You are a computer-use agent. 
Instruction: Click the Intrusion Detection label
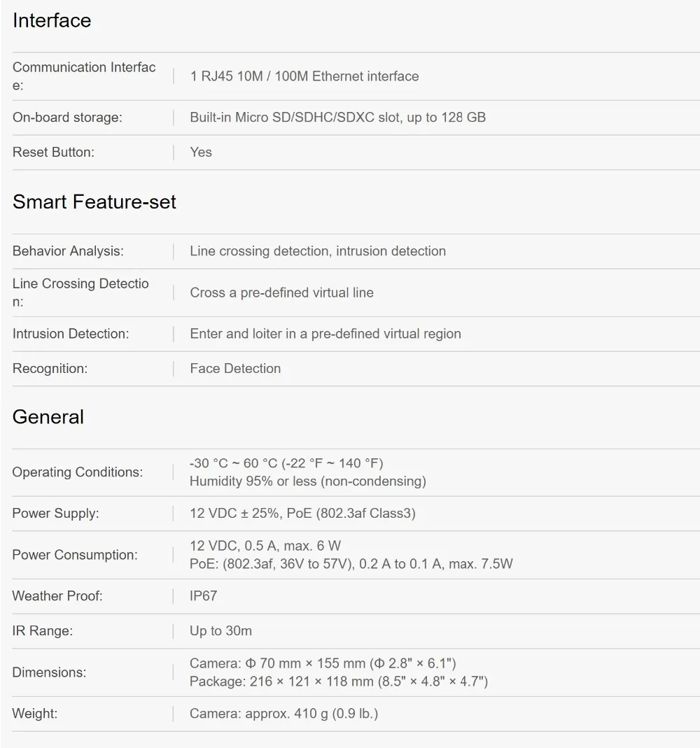(71, 334)
